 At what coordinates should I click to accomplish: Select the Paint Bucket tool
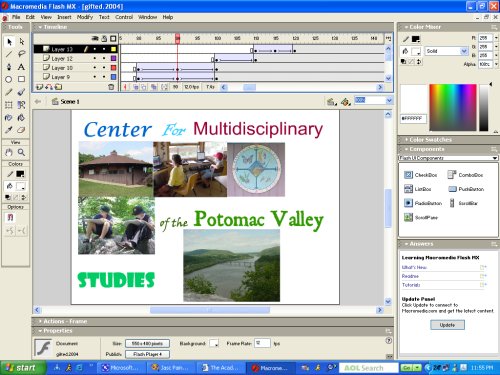(x=22, y=117)
